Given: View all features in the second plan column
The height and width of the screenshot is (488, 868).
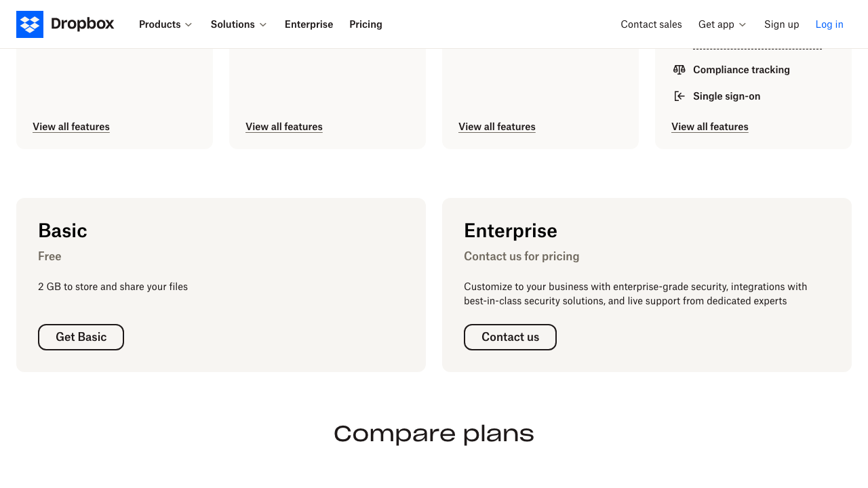Looking at the screenshot, I should click(283, 127).
